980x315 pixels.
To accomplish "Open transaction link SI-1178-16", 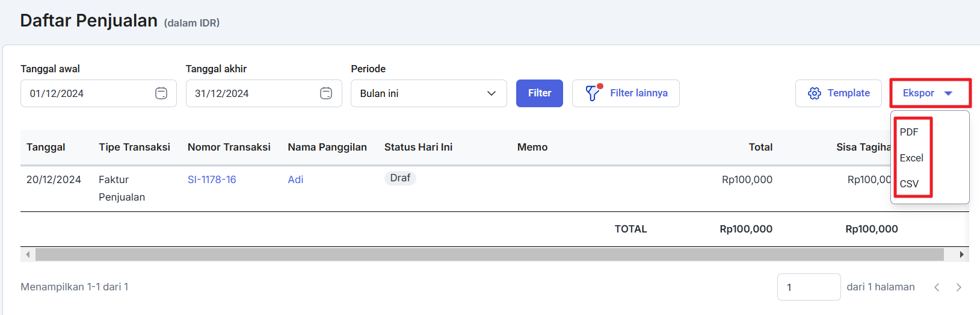I will tap(212, 179).
